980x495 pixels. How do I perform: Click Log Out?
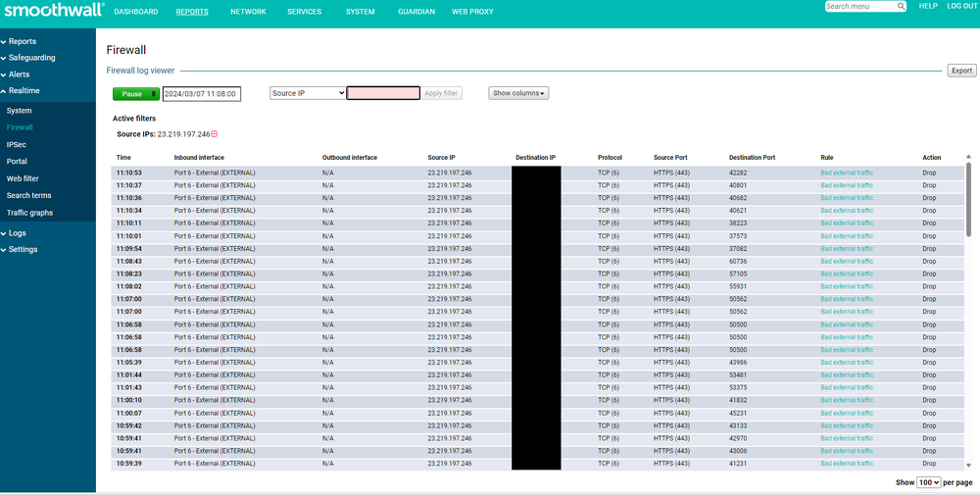962,6
